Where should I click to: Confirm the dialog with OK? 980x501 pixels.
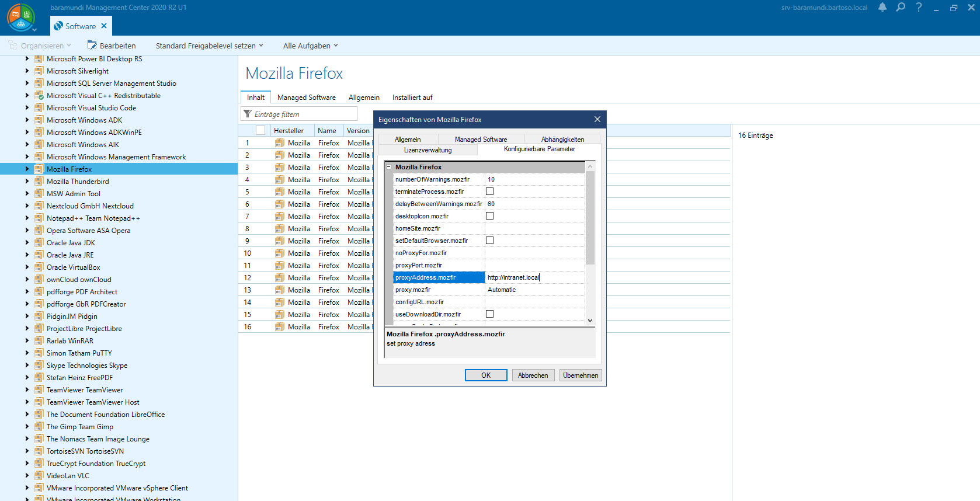pyautogui.click(x=486, y=375)
